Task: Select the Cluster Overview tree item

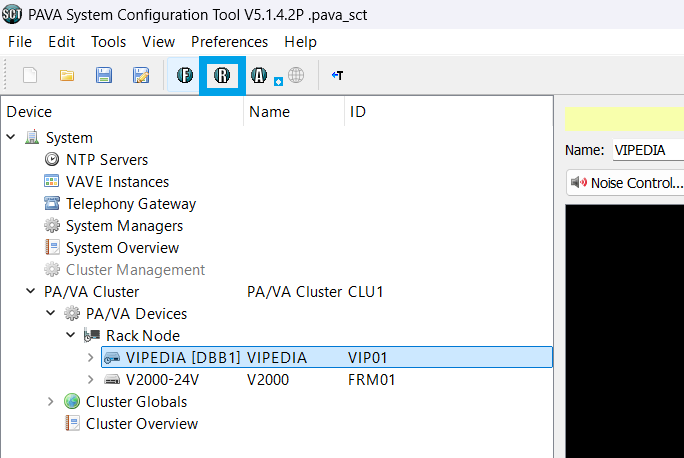Action: click(x=142, y=424)
